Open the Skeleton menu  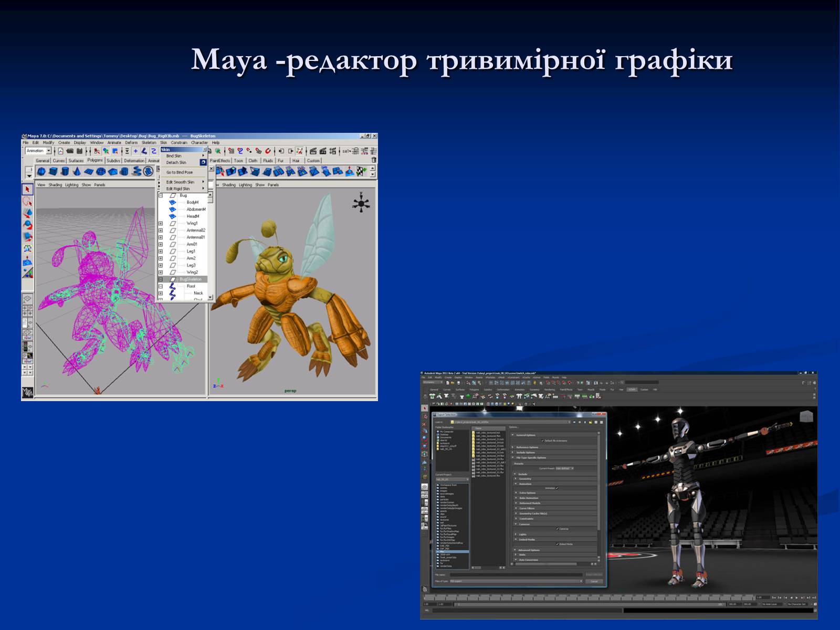[x=149, y=142]
